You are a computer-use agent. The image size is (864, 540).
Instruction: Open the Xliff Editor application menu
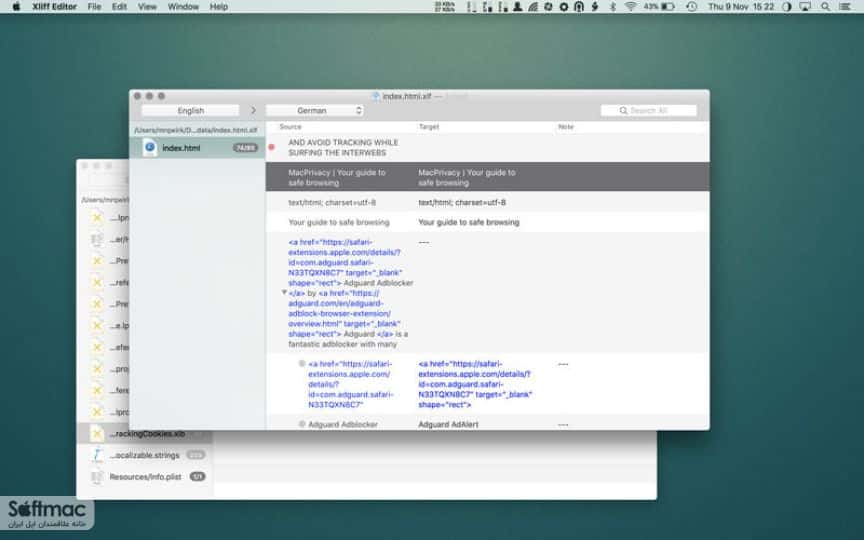pyautogui.click(x=55, y=7)
